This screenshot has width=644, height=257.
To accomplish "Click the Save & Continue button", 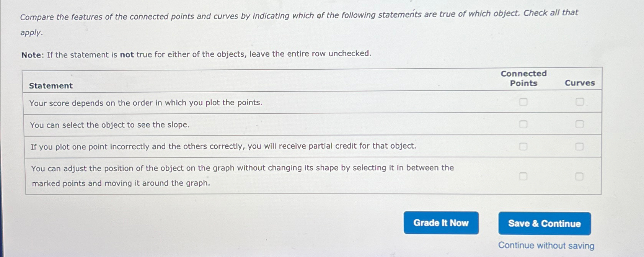I will [x=544, y=224].
